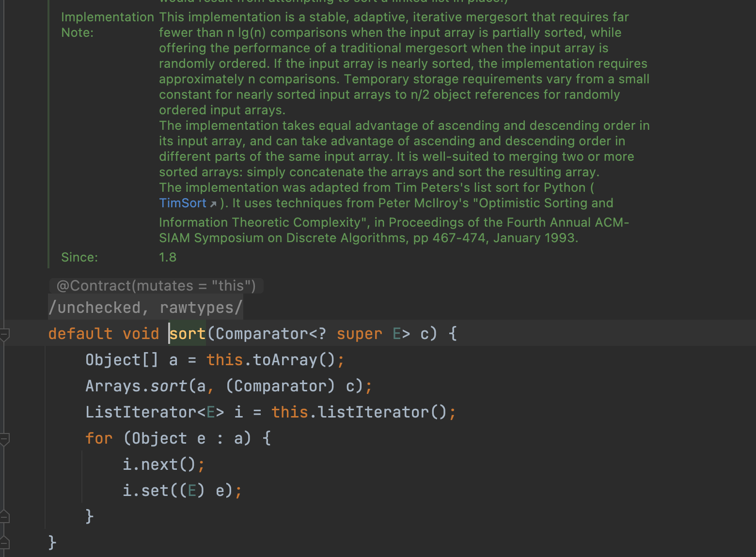Click the ListIterator type name
This screenshot has width=756, height=557.
tap(141, 412)
